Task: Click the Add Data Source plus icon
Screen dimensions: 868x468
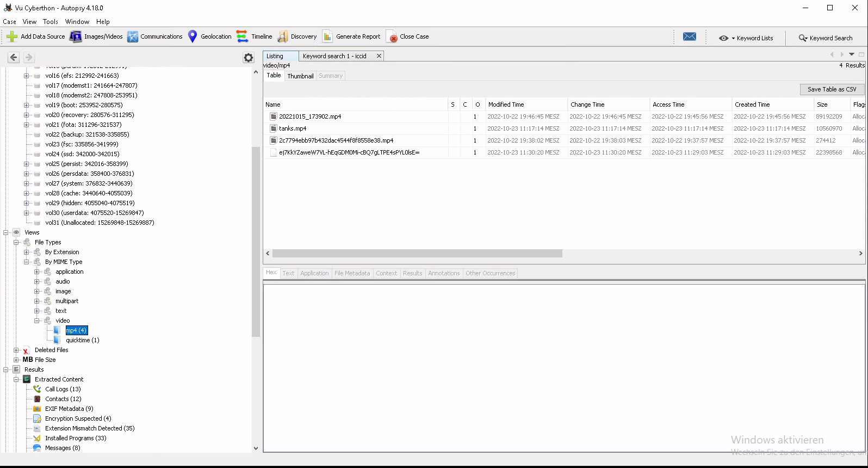Action: 12,36
